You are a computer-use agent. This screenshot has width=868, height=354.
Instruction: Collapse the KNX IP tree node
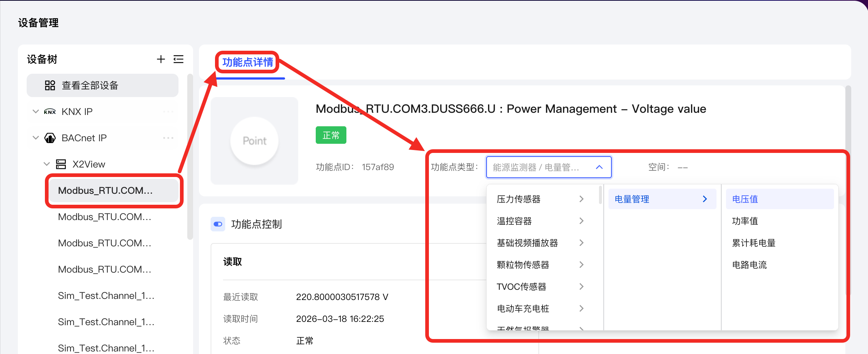point(35,111)
